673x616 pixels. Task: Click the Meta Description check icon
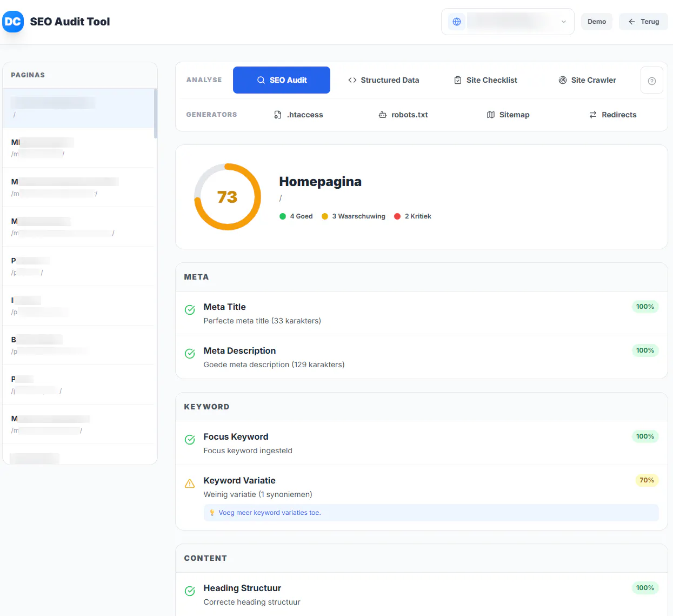coord(190,354)
